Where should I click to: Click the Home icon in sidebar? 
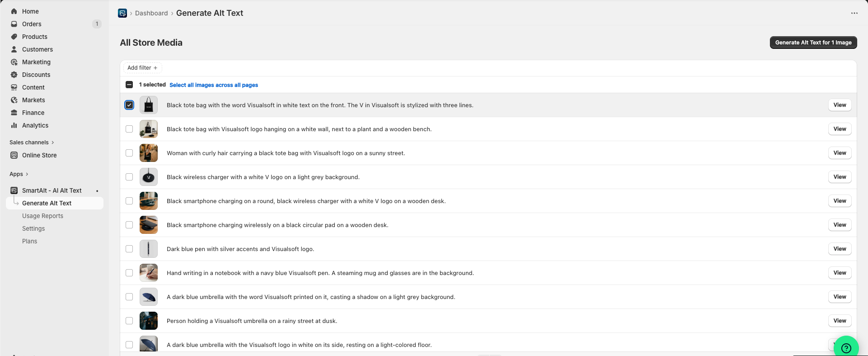pos(14,11)
